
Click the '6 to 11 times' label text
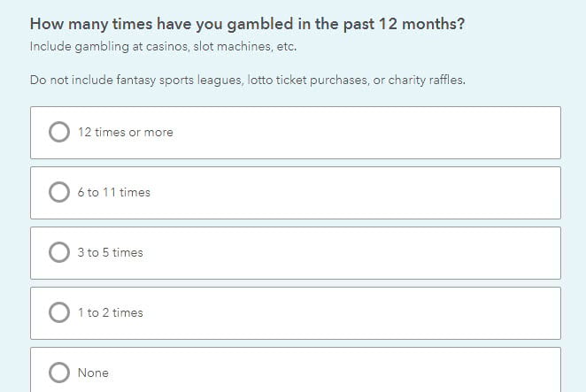(113, 193)
